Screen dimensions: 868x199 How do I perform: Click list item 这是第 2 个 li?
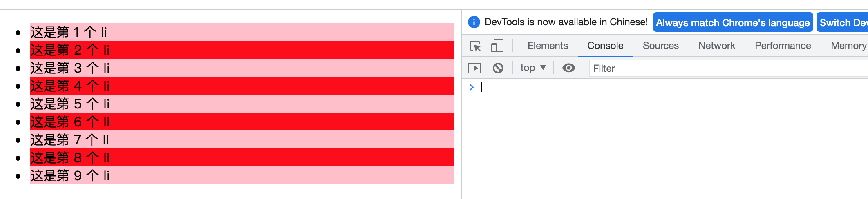242,50
